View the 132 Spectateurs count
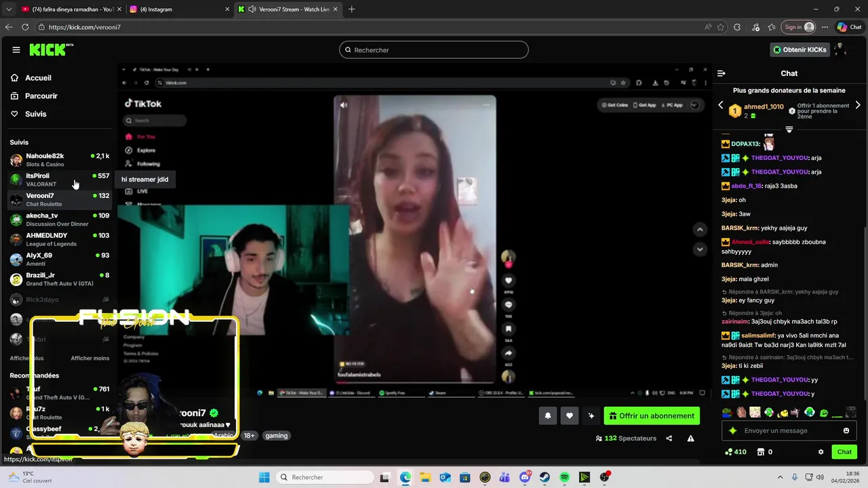 point(626,439)
